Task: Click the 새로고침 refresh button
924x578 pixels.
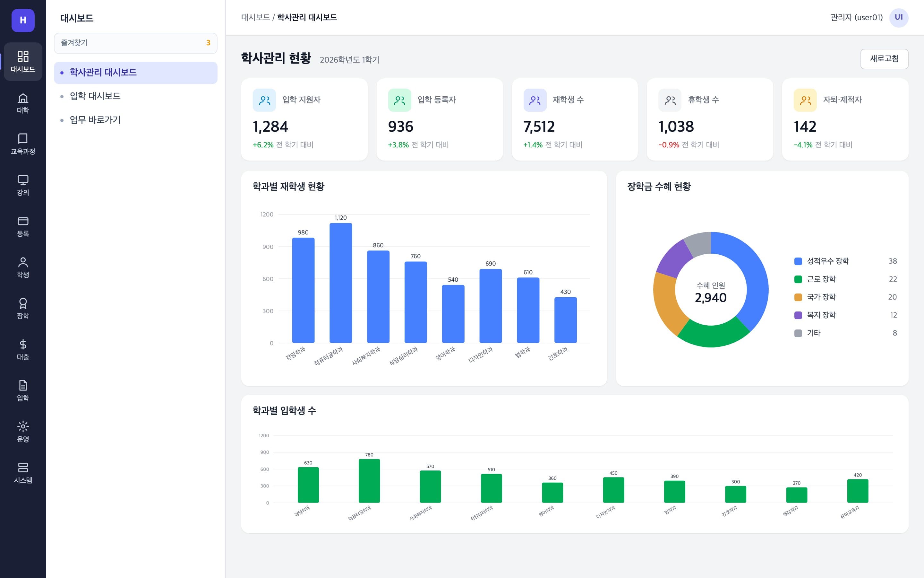Action: (x=884, y=59)
